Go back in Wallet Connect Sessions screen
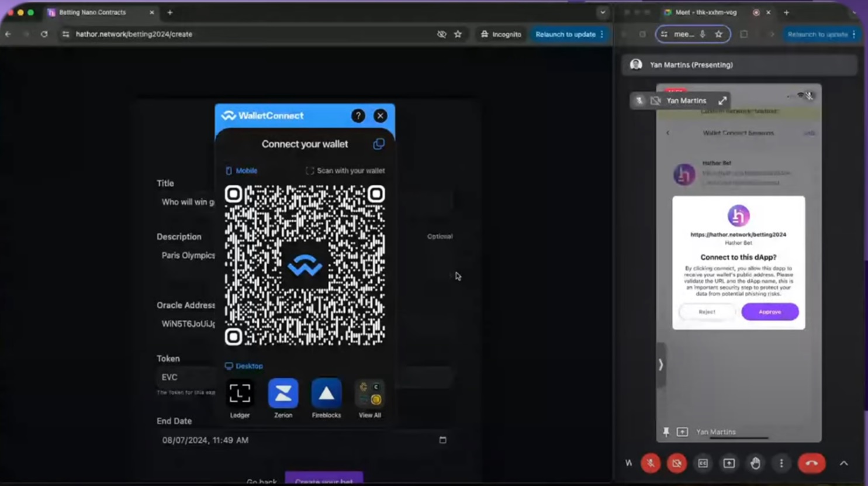 [x=668, y=133]
